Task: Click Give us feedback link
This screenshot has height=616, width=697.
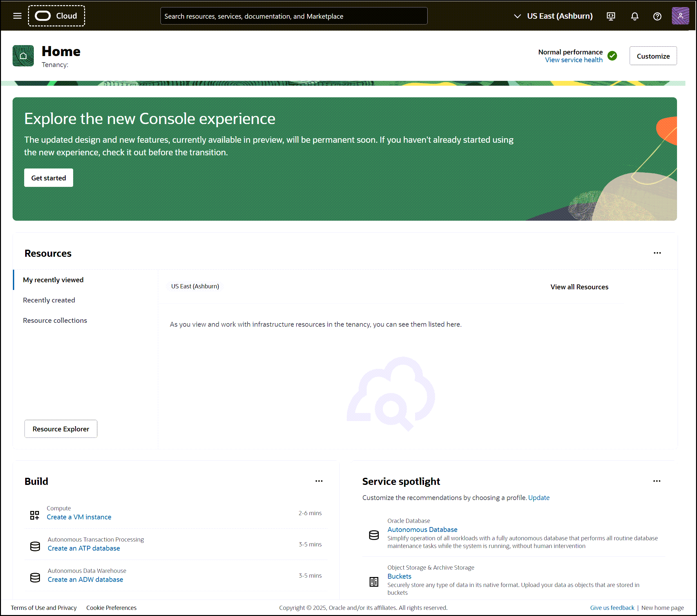Action: pyautogui.click(x=612, y=608)
